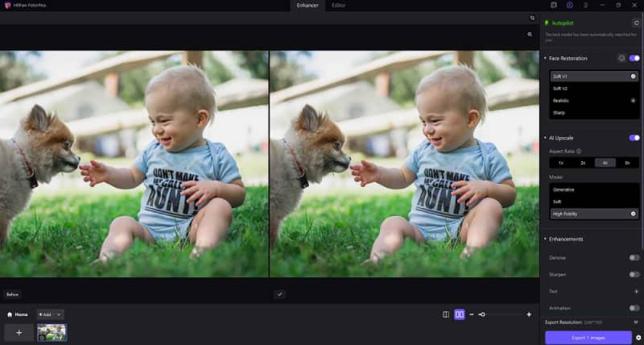
Task: Click the Export 1 images button
Action: click(588, 338)
